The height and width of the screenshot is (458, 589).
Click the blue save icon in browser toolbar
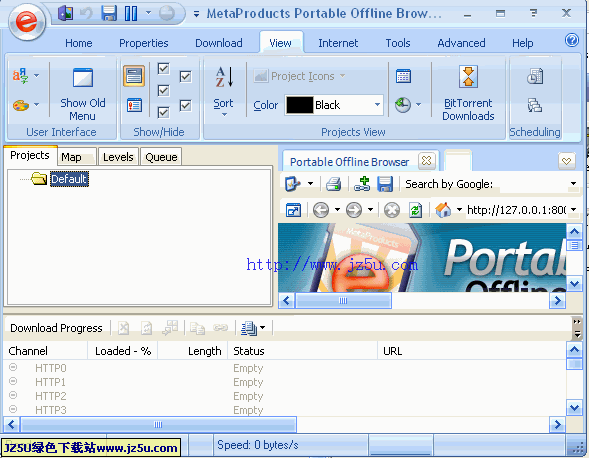(385, 184)
